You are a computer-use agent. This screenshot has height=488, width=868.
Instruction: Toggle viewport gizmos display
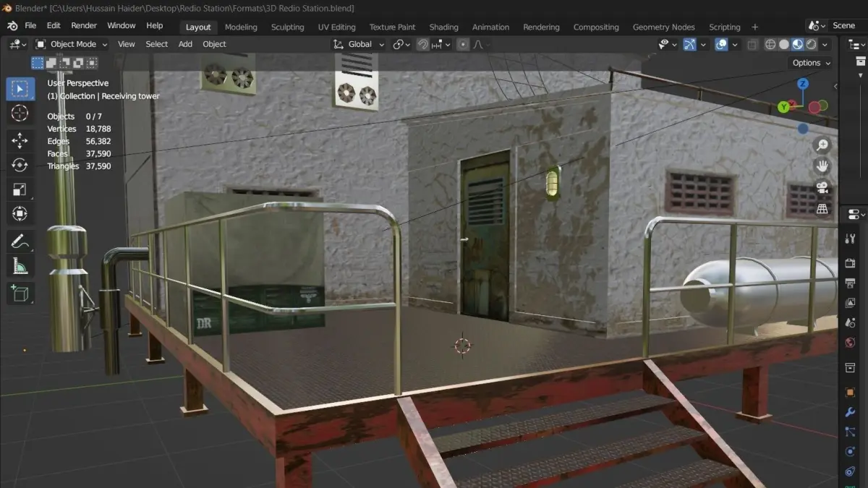pos(690,44)
